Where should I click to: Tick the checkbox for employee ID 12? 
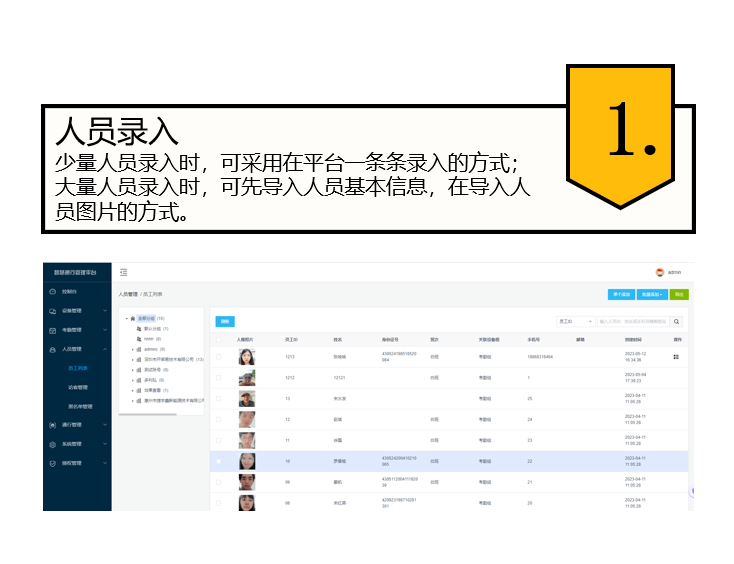pyautogui.click(x=219, y=419)
